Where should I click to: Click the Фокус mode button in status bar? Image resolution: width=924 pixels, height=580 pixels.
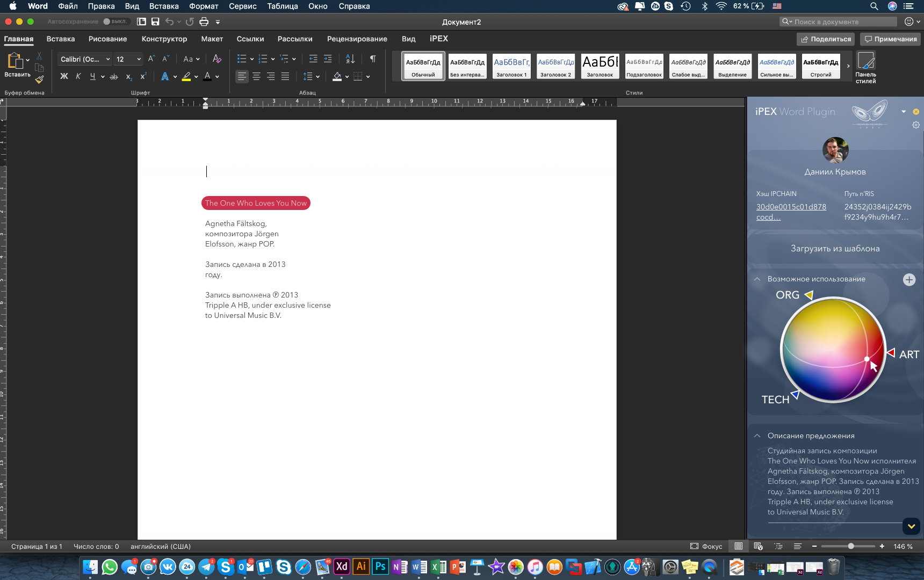tap(706, 547)
